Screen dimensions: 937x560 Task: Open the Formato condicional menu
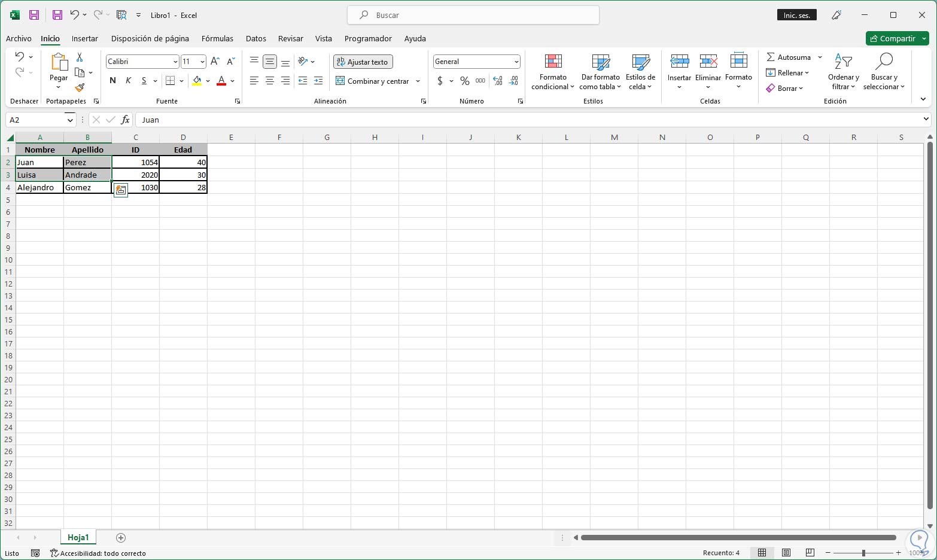(553, 72)
